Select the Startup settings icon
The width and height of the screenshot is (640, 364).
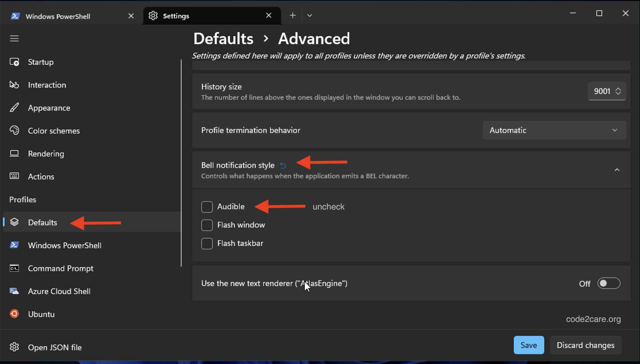(x=14, y=62)
